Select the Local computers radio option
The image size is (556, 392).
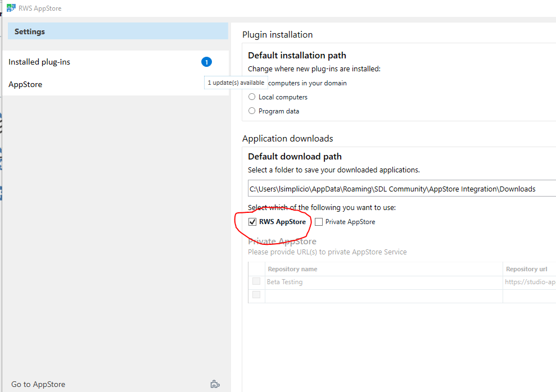pyautogui.click(x=252, y=97)
